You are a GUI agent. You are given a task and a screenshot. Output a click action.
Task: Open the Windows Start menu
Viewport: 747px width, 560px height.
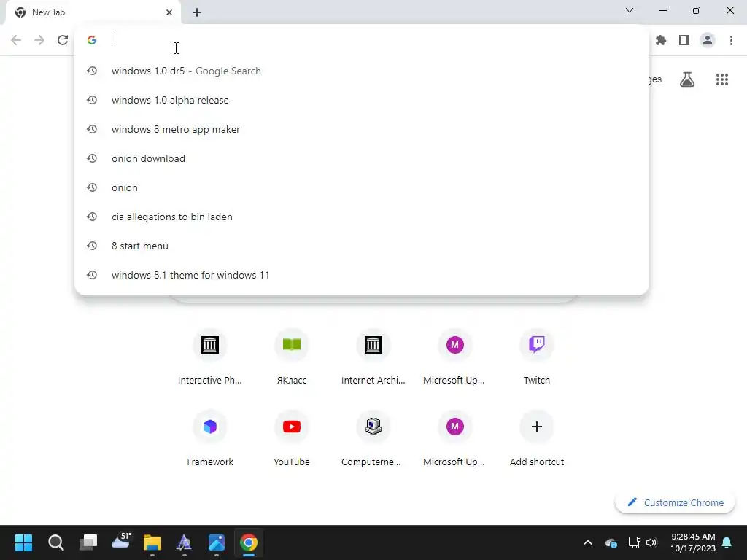(24, 542)
